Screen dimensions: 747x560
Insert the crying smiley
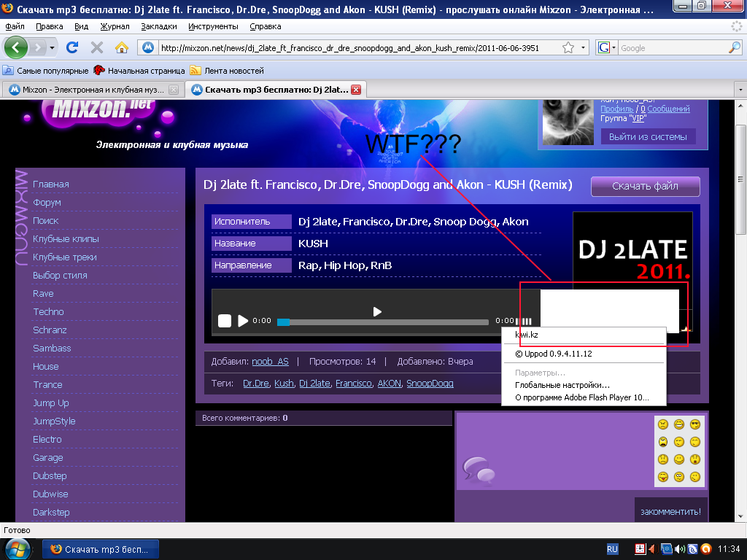tap(662, 442)
